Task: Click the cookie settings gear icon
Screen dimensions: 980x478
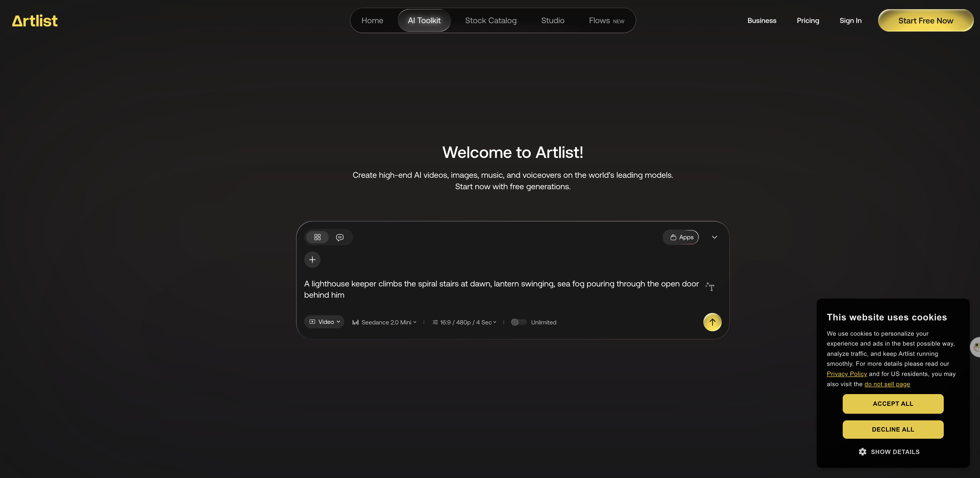Action: 862,451
